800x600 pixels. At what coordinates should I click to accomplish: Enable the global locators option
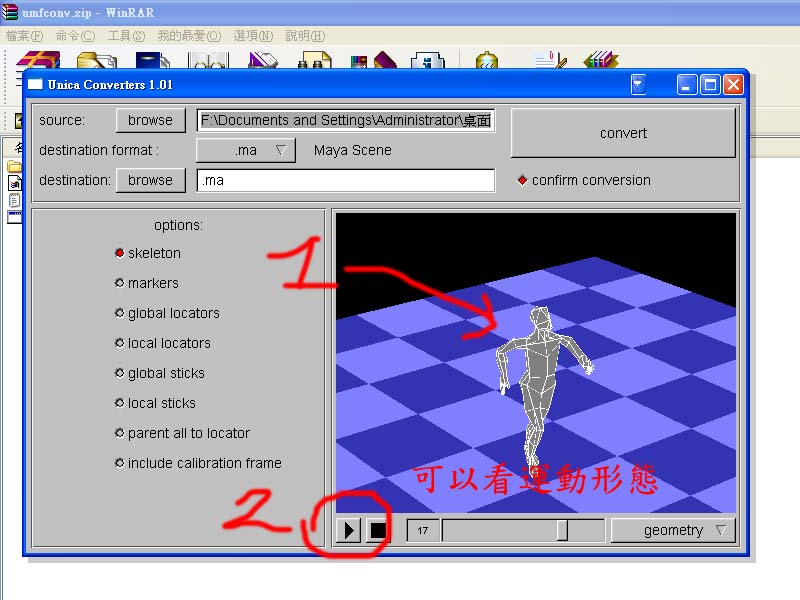167,313
